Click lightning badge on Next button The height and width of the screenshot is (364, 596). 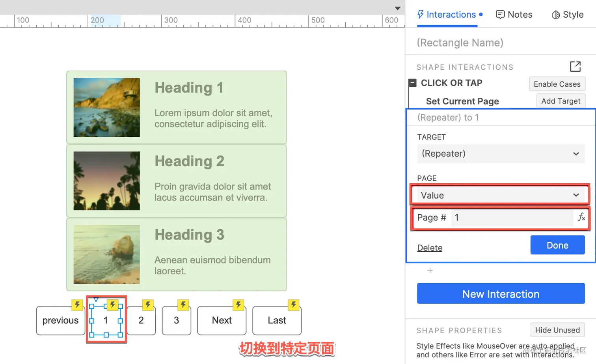click(238, 305)
